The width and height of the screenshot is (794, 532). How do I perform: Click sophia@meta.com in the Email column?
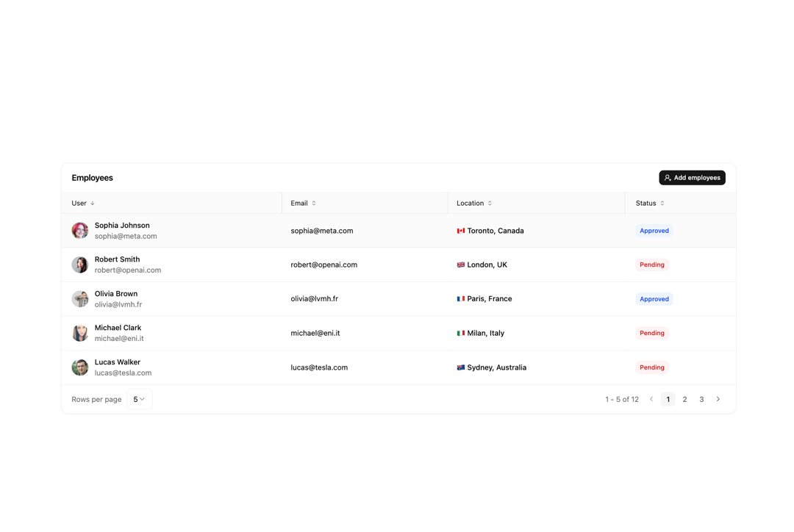point(322,231)
